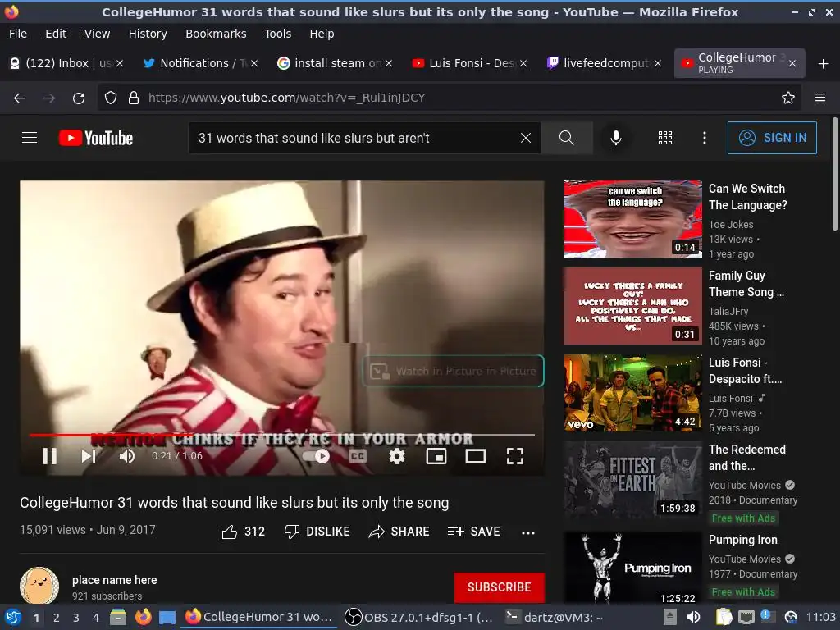
Task: Switch to theater mode
Action: coord(476,456)
